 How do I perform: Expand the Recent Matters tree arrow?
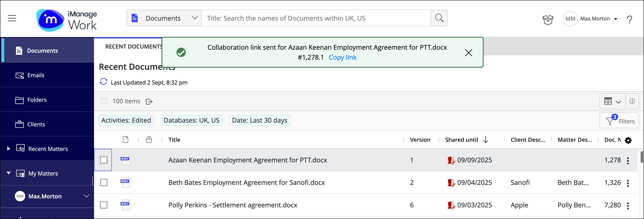[x=8, y=149]
